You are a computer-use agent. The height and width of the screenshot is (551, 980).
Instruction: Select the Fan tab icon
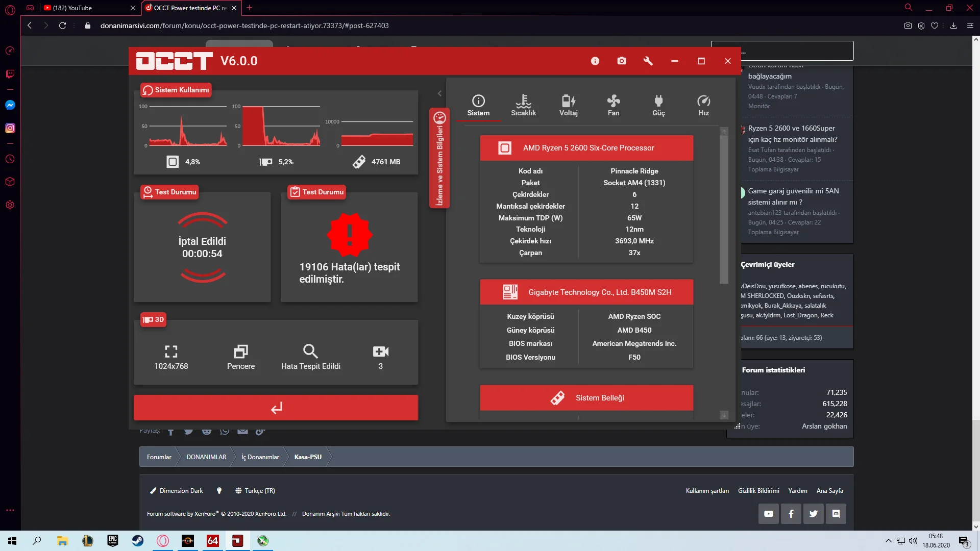click(613, 105)
